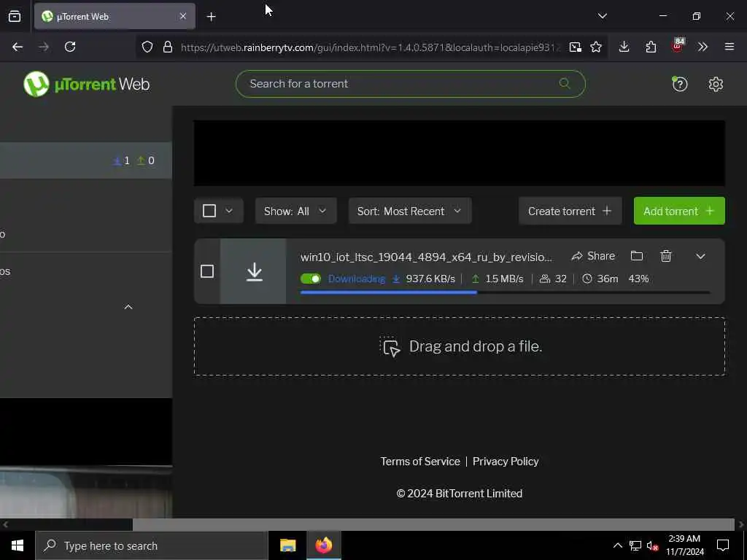The height and width of the screenshot is (560, 747).
Task: Expand the torrent details chevron
Action: click(700, 256)
